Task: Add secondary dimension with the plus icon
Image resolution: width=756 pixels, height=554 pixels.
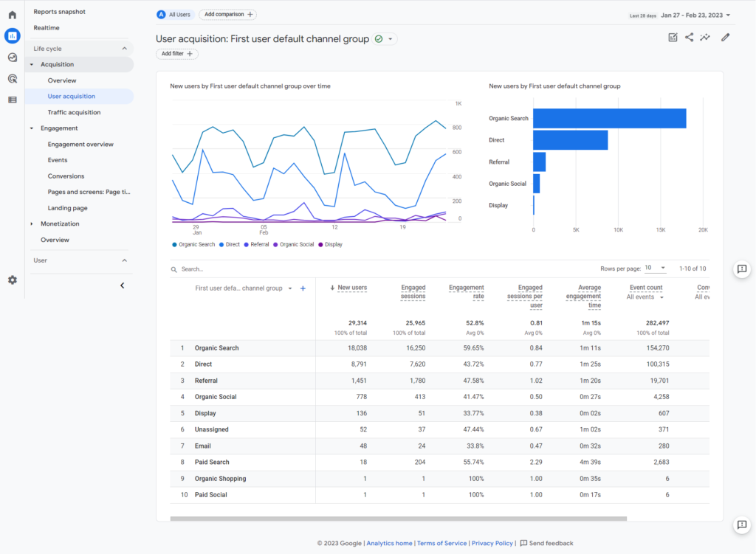Action: pos(303,288)
